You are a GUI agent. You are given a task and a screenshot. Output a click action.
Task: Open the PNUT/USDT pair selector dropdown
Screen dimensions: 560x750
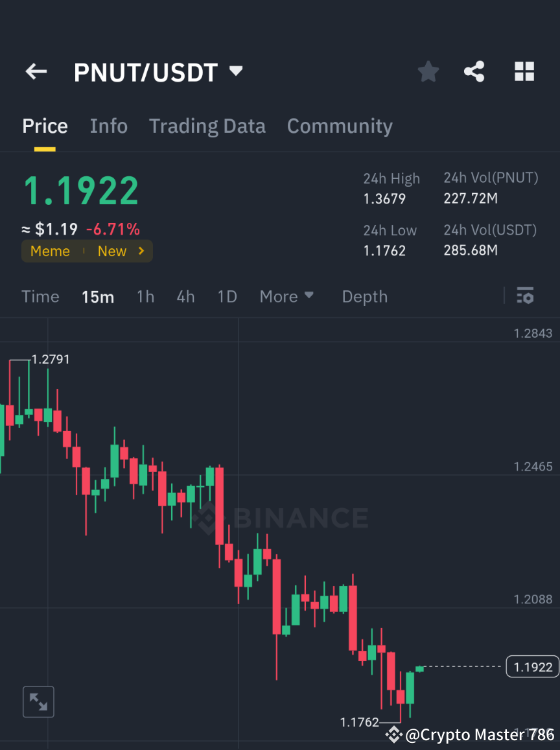coord(236,71)
